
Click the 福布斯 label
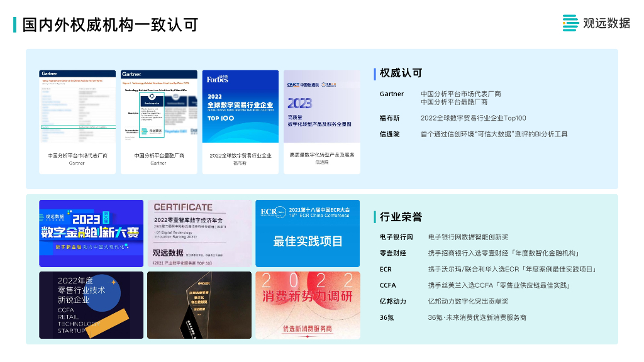pyautogui.click(x=389, y=118)
